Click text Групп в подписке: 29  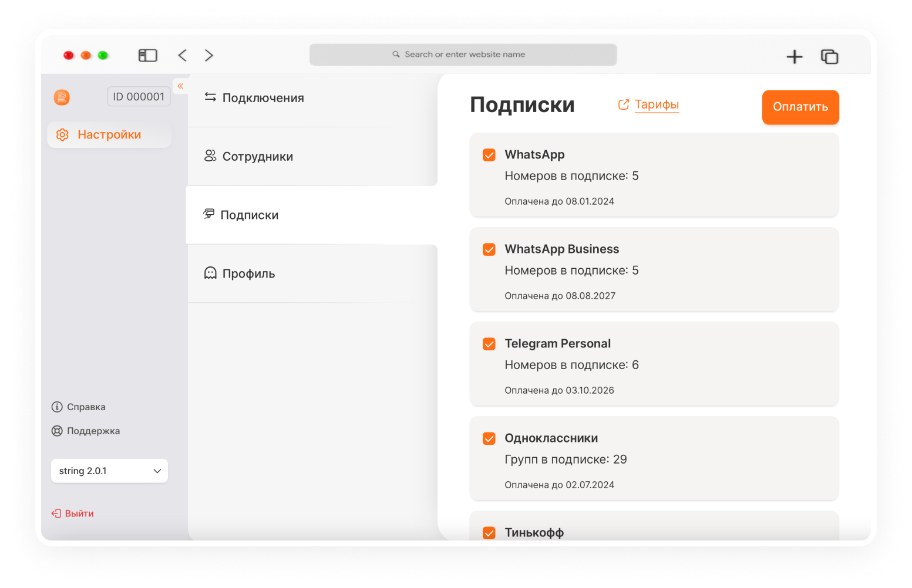pyautogui.click(x=566, y=459)
